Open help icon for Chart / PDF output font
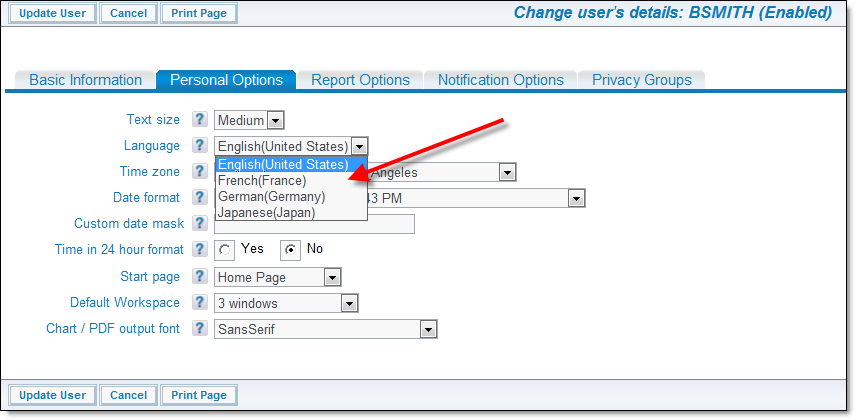The image size is (856, 420). (x=200, y=328)
